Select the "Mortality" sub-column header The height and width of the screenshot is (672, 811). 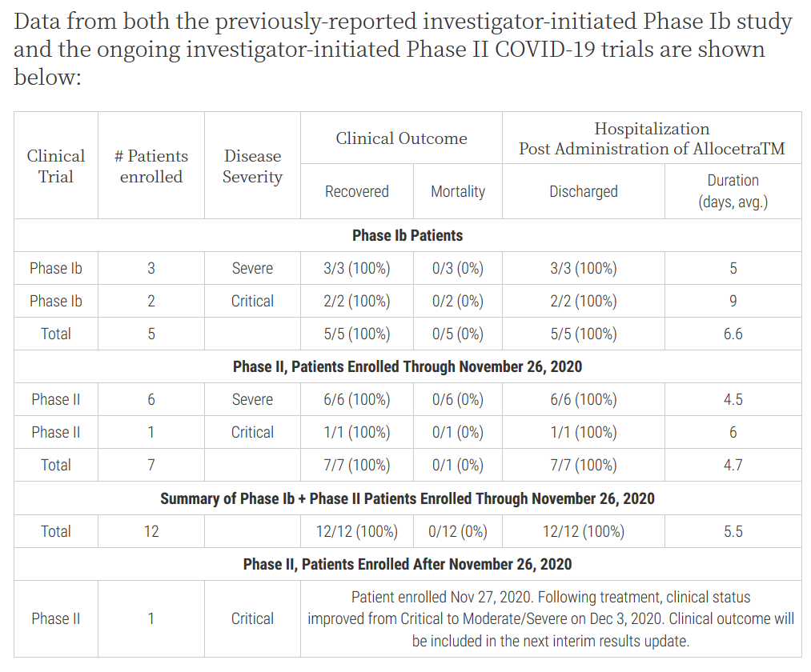[x=458, y=192]
